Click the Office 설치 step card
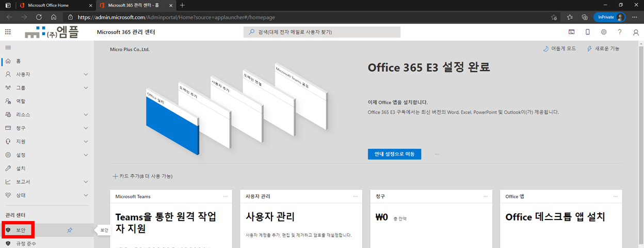Screen dimensions: 644x248 pyautogui.click(x=172, y=122)
